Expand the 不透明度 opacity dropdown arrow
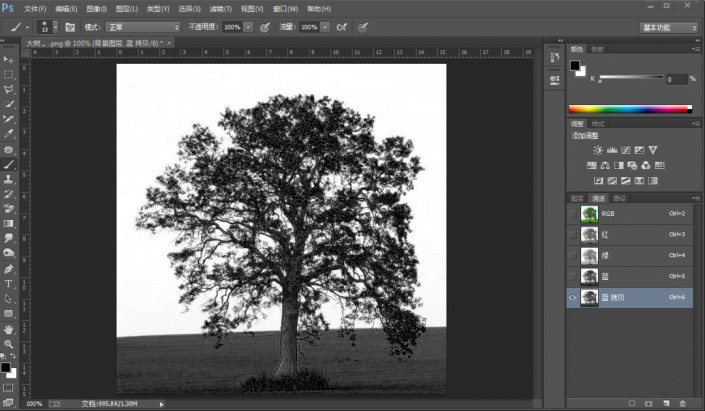Screen dimensions: 705x411 tap(248, 27)
